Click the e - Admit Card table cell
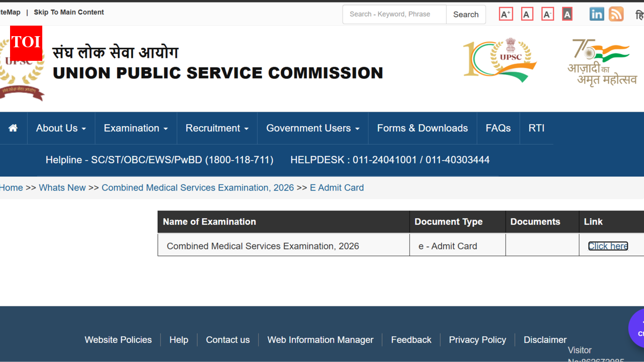 point(457,245)
